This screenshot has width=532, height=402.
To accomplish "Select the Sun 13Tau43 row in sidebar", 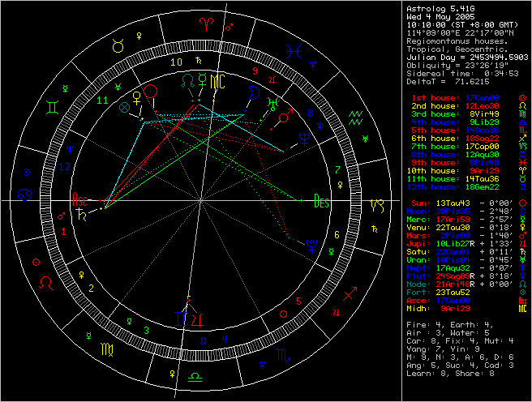I will 462,202.
